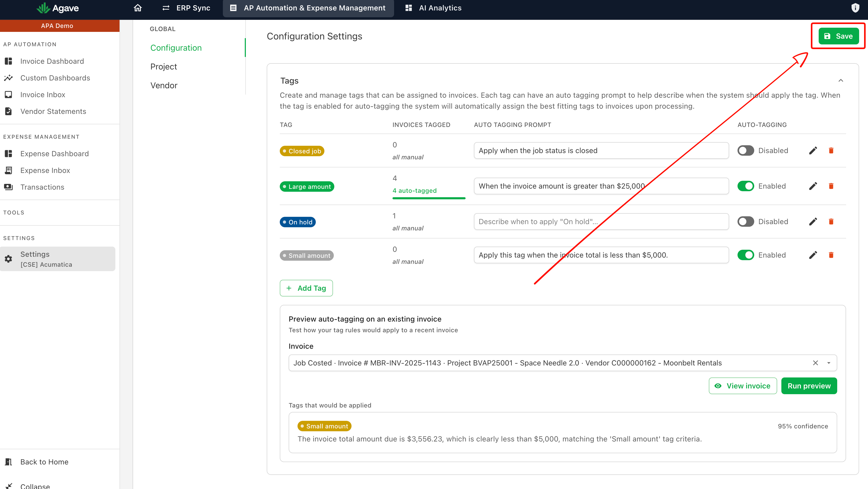The image size is (868, 489).
Task: Delete the On hold tag
Action: [x=831, y=222]
